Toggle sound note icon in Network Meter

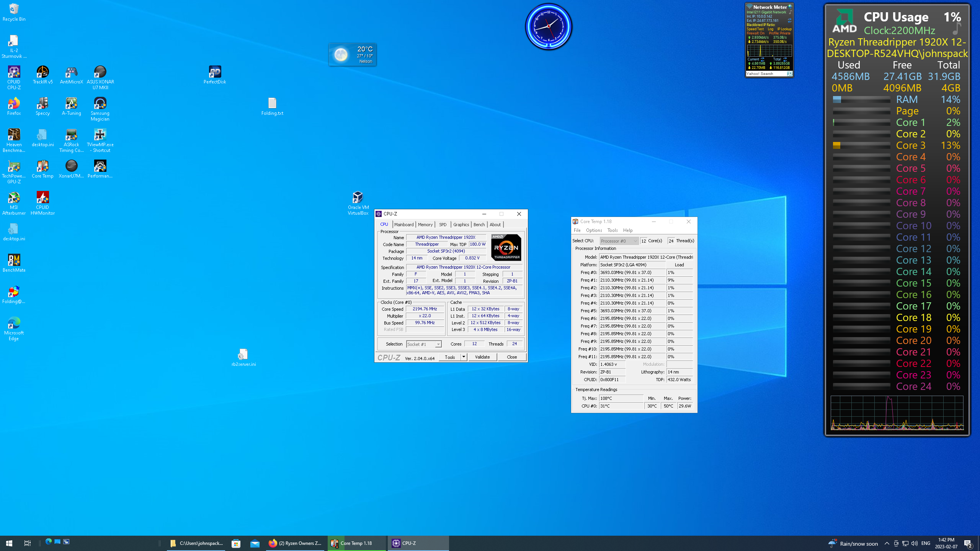(x=790, y=12)
